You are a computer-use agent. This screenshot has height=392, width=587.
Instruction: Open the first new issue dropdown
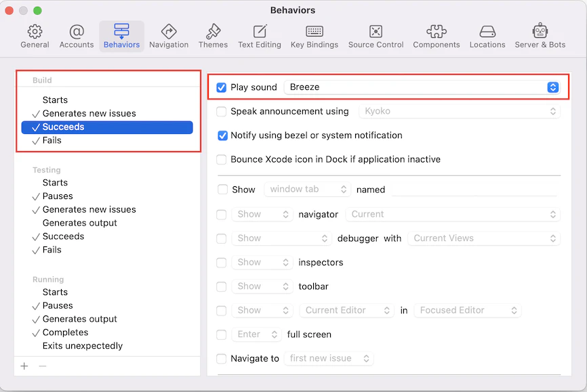329,358
